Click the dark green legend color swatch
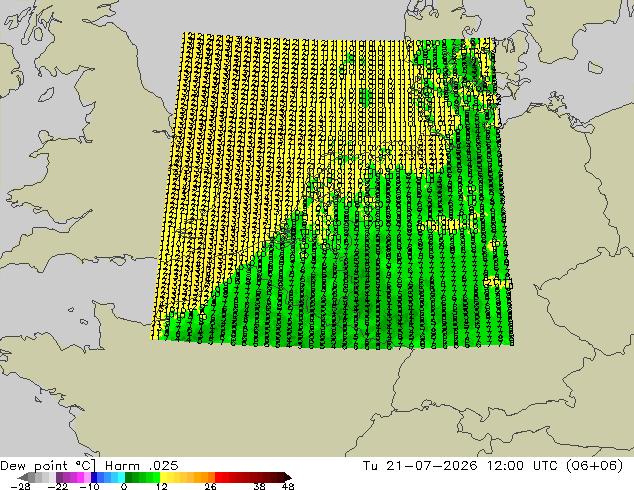 pos(128,477)
